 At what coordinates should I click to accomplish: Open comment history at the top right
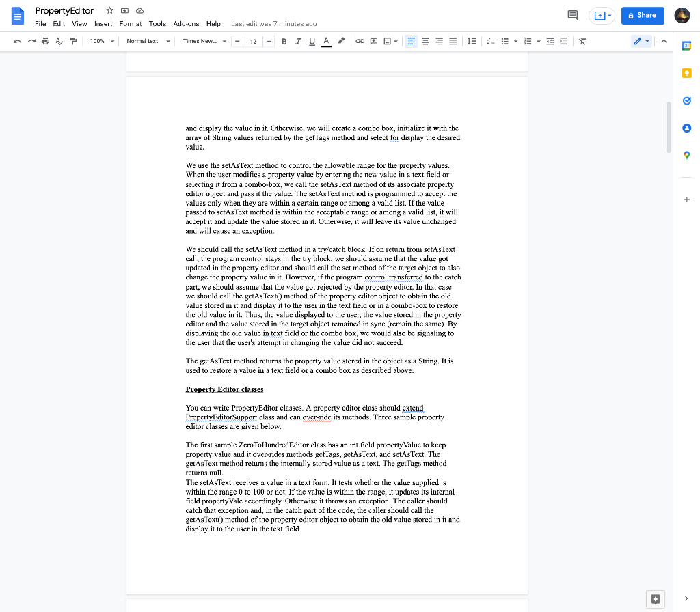572,14
